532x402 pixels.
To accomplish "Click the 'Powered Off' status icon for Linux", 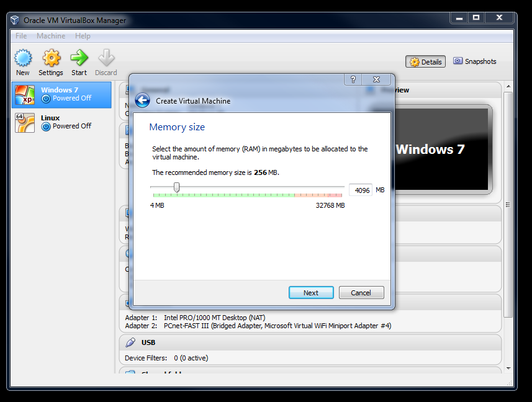I will point(46,127).
